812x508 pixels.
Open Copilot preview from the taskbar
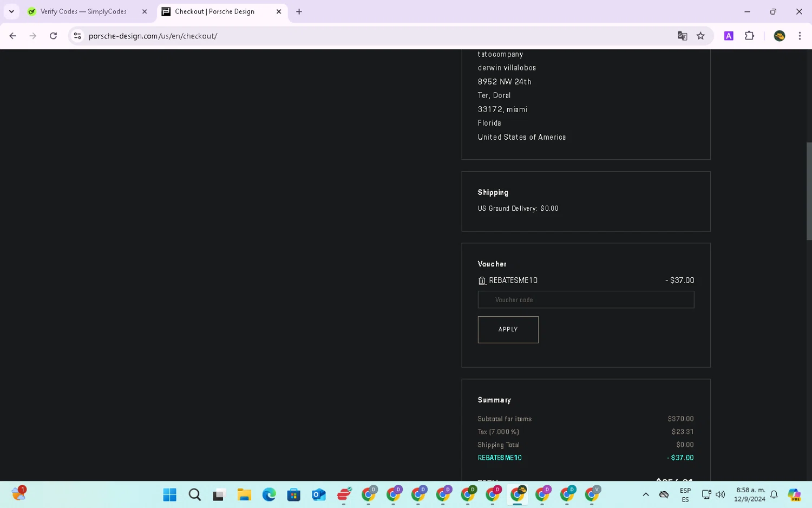[x=794, y=494]
